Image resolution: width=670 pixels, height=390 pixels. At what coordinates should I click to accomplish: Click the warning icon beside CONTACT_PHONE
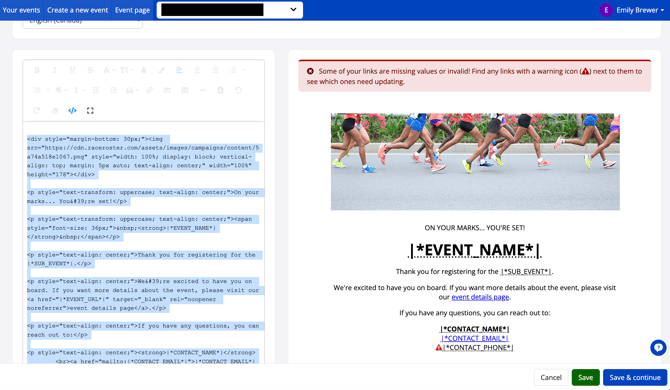coord(438,347)
